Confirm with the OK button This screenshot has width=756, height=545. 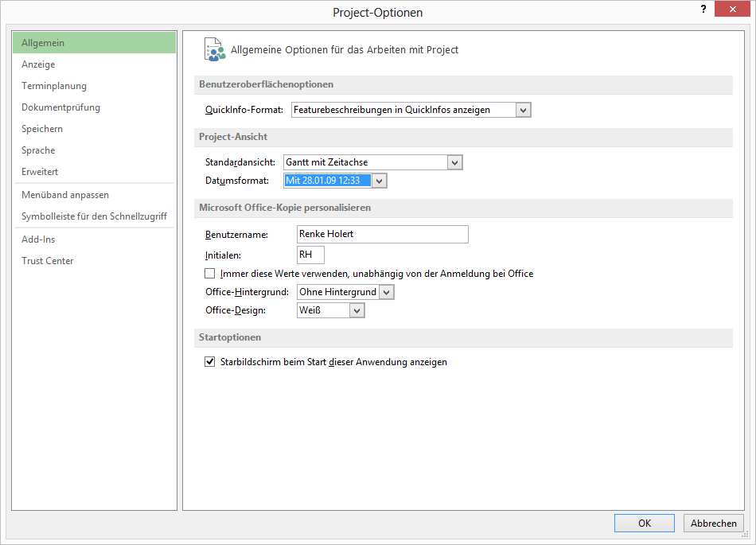click(x=644, y=524)
